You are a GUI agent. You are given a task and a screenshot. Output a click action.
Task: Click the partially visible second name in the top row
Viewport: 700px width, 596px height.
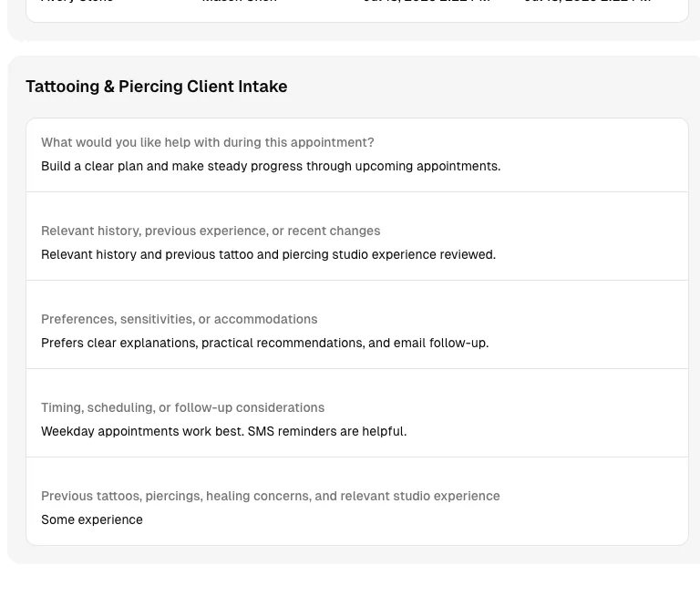[240, 1]
